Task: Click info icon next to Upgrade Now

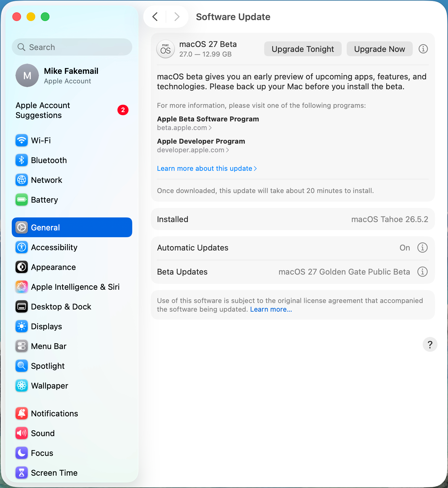Action: [423, 49]
